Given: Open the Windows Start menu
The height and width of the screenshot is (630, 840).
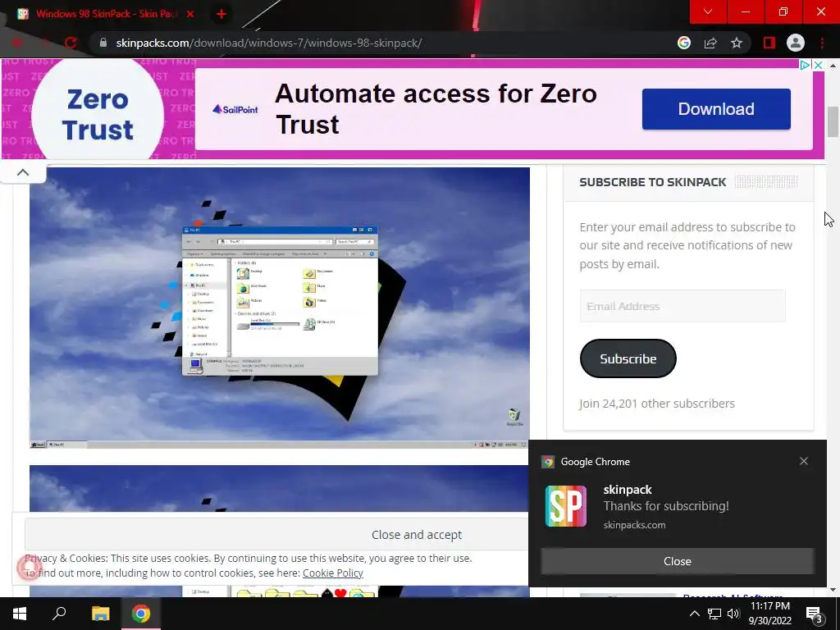Looking at the screenshot, I should [20, 614].
